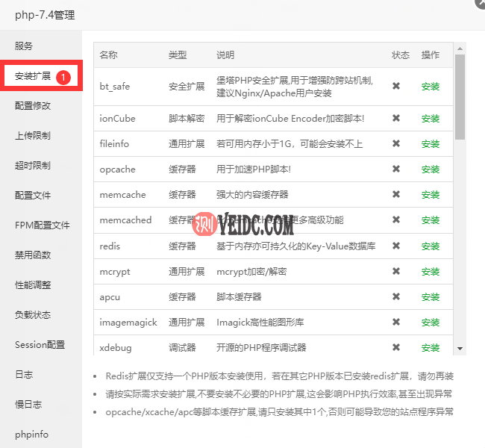The height and width of the screenshot is (448, 485).
Task: Install the redis extension
Action: 431,246
